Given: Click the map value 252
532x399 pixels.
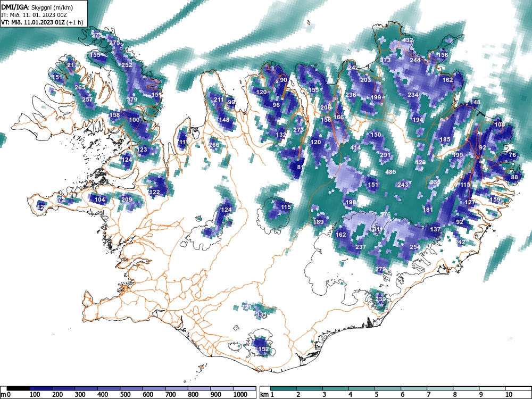Looking at the screenshot, I should (127, 65).
